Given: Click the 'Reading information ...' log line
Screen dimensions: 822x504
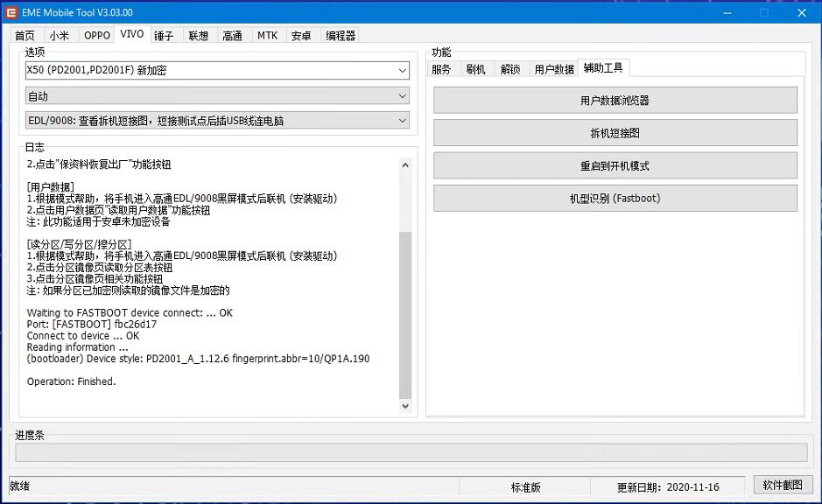Looking at the screenshot, I should coord(78,347).
